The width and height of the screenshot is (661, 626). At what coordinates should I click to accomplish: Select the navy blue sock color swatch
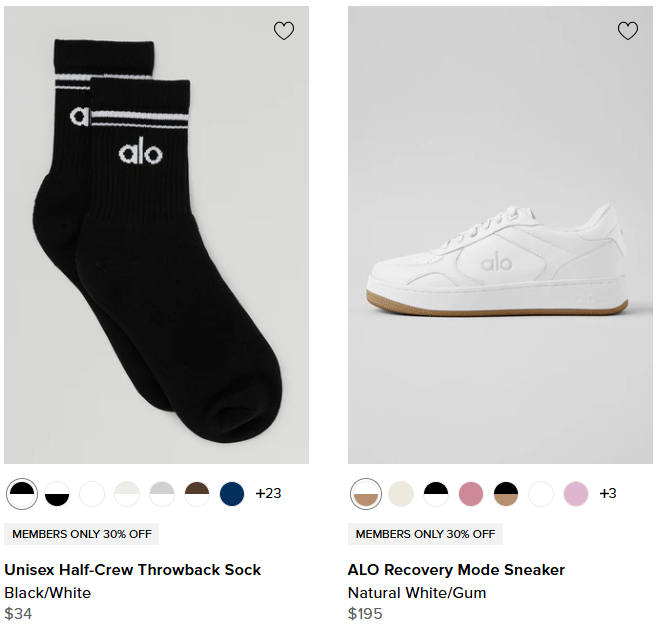pos(232,493)
